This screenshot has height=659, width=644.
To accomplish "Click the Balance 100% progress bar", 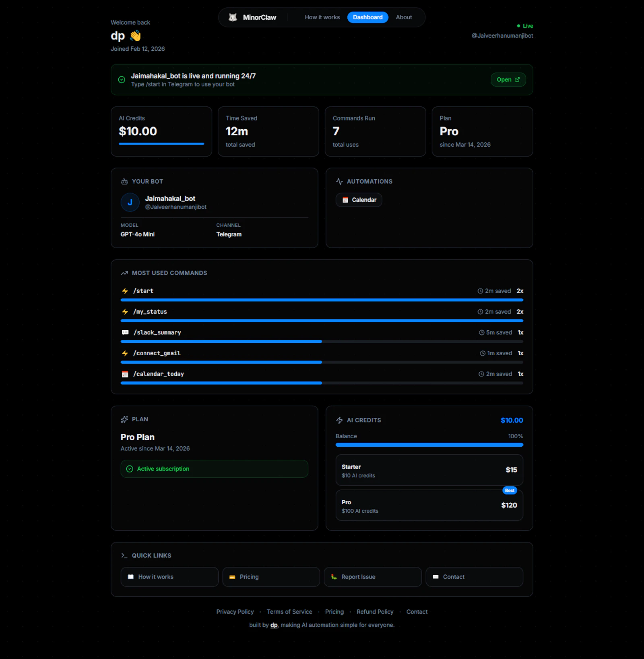I will [x=429, y=445].
